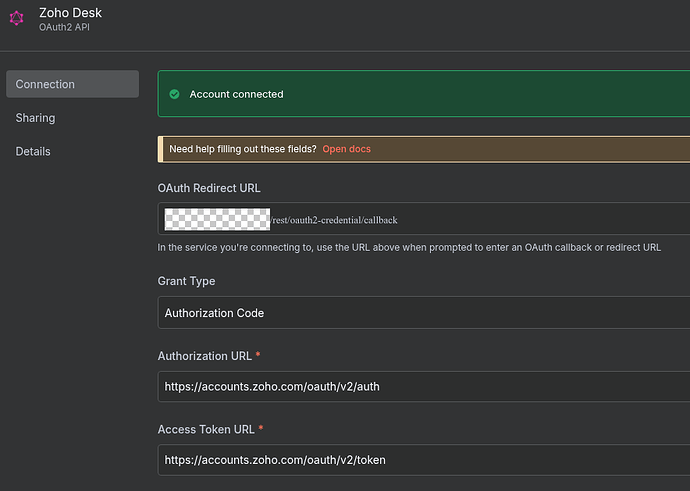Click the Authorization URL label
The image size is (690, 491).
tap(205, 356)
